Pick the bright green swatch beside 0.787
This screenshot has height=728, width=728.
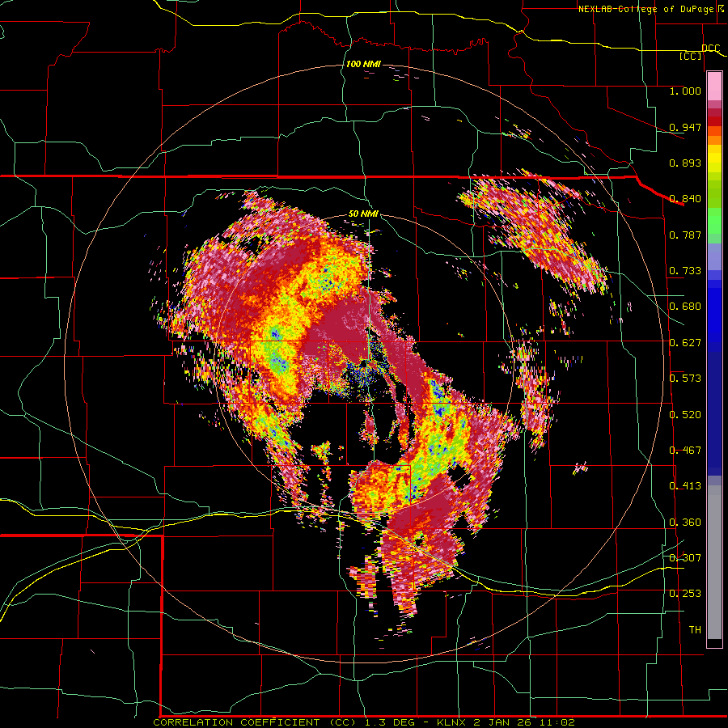[714, 220]
